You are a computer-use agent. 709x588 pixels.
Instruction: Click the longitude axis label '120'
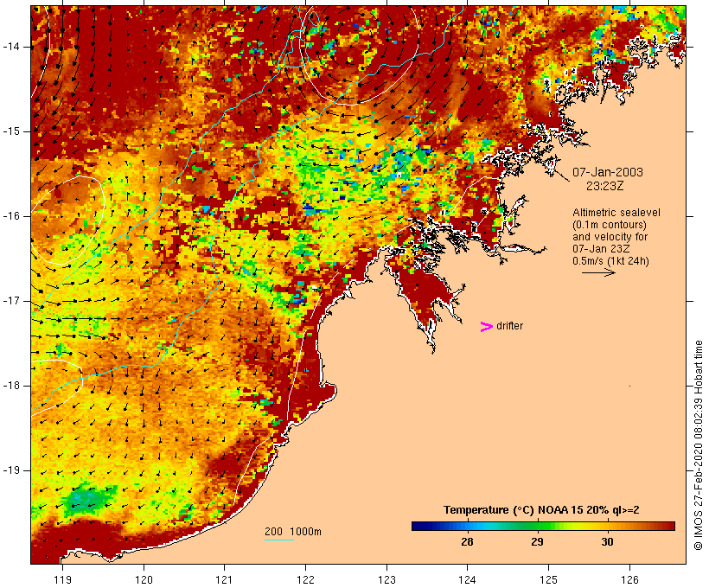tap(144, 579)
